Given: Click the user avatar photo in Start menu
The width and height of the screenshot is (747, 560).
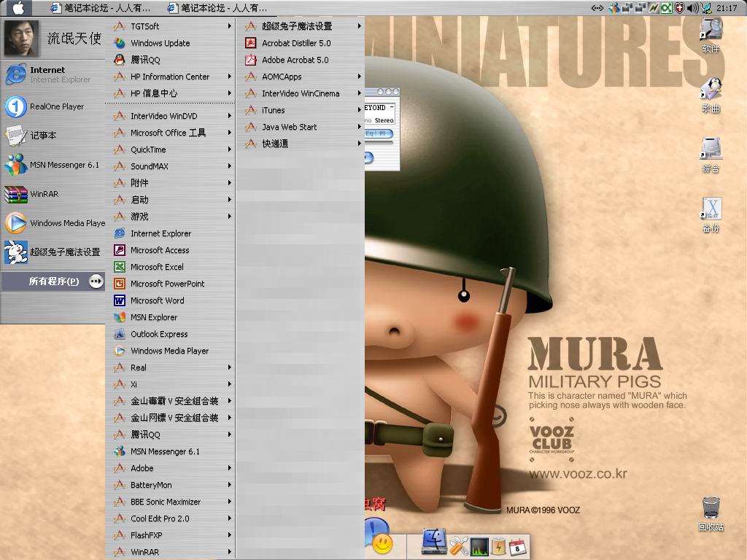Looking at the screenshot, I should click(21, 39).
